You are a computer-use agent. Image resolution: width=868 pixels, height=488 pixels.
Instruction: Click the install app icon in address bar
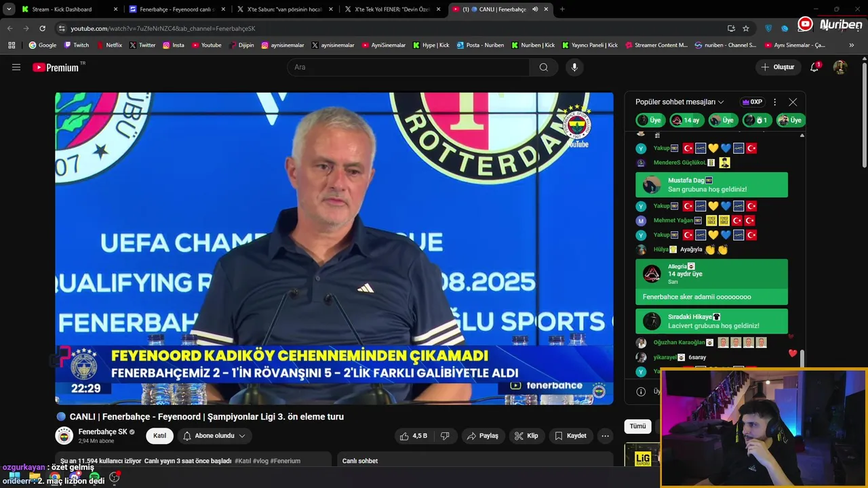coord(731,28)
